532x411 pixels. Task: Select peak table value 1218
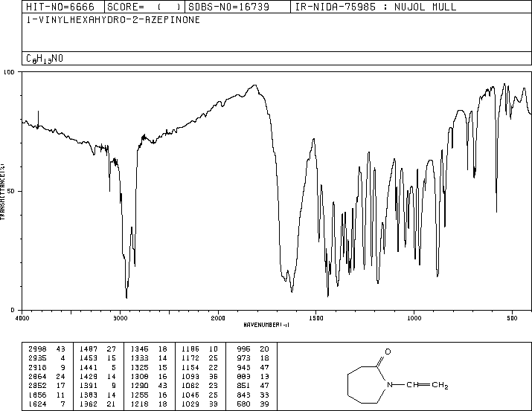[x=139, y=404]
